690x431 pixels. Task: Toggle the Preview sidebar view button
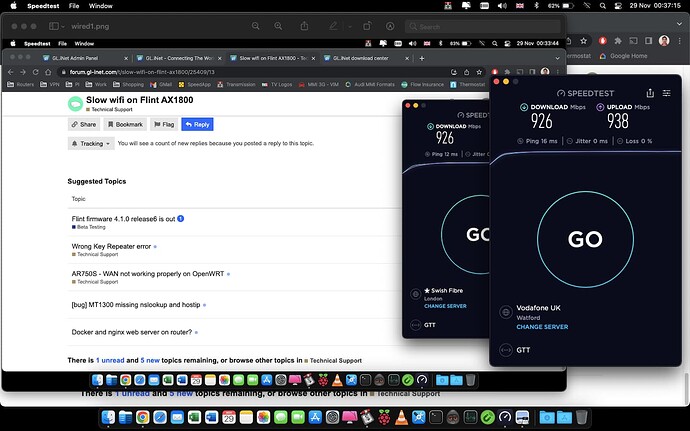click(53, 26)
